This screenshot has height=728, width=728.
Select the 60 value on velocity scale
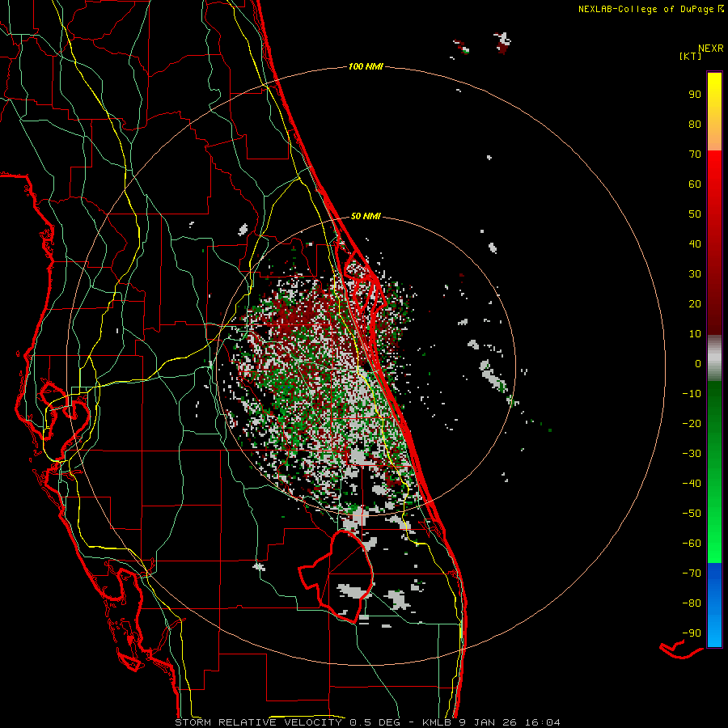click(695, 184)
